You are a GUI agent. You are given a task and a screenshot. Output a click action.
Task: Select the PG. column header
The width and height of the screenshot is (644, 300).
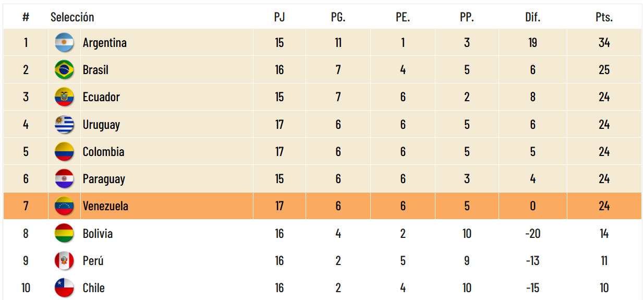point(338,17)
